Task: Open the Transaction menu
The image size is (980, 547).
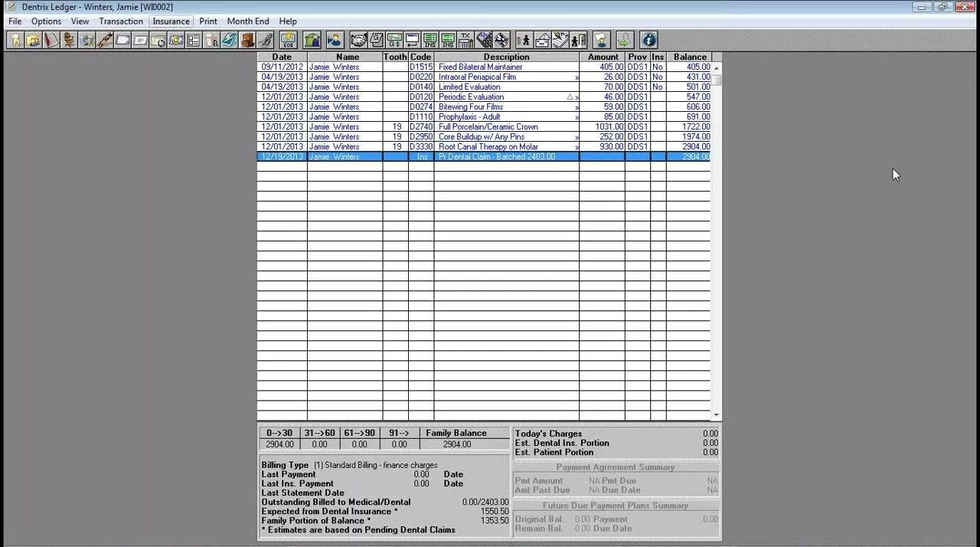Action: (x=121, y=21)
